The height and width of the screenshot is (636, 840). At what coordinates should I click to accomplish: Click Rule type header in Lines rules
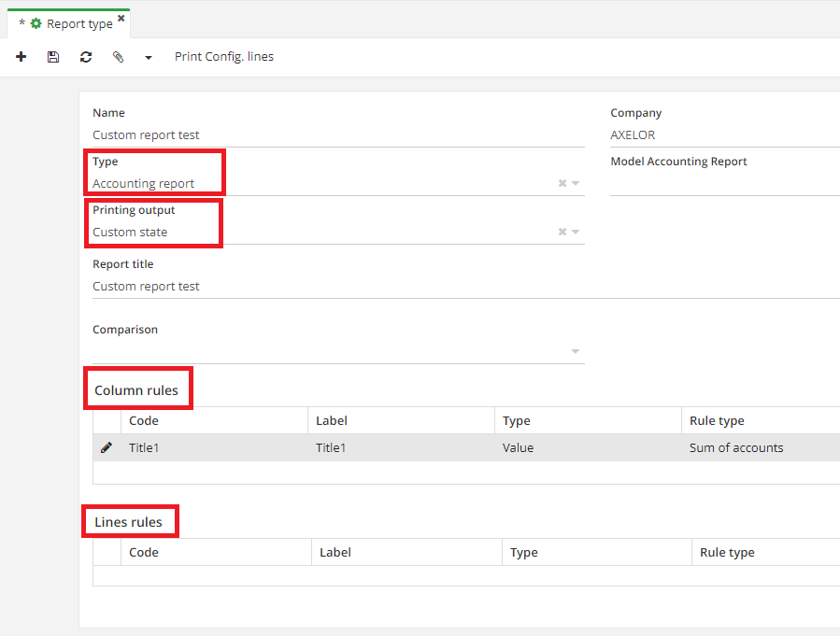click(x=727, y=553)
